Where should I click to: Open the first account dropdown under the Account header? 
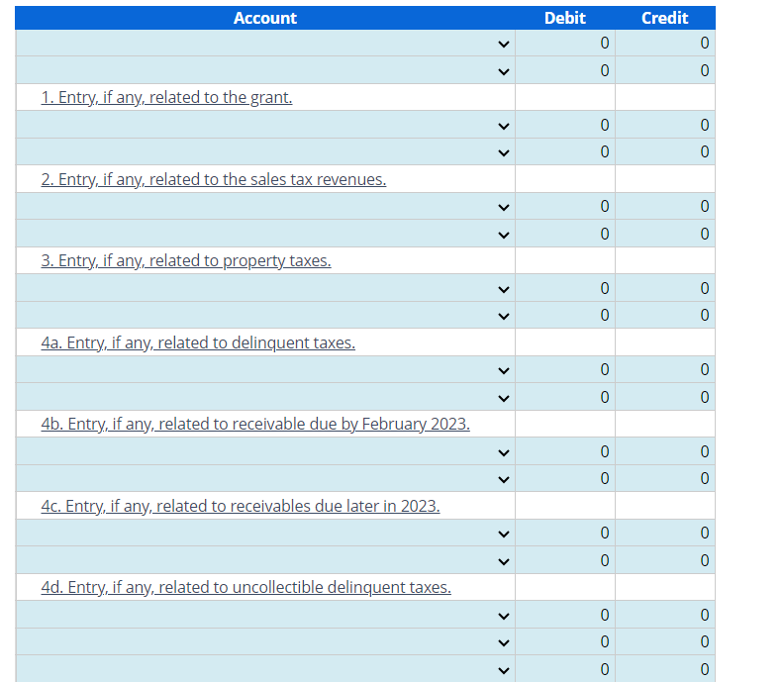(265, 43)
